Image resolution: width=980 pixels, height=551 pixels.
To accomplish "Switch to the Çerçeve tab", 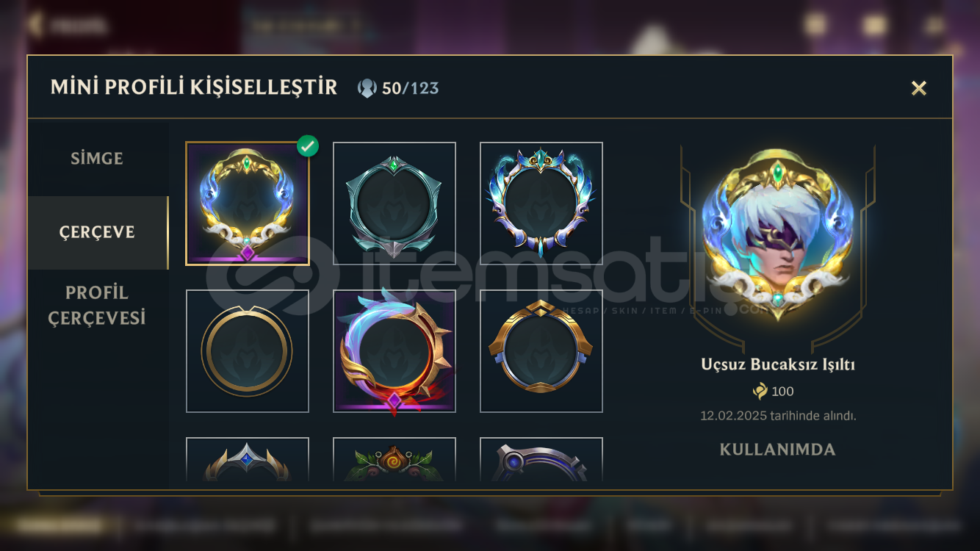I will 97,232.
